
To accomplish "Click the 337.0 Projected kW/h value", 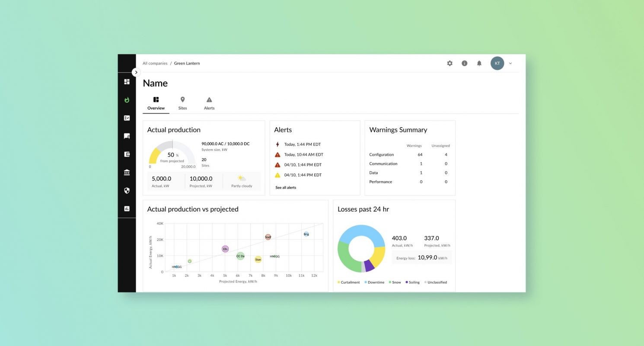I will click(x=431, y=238).
